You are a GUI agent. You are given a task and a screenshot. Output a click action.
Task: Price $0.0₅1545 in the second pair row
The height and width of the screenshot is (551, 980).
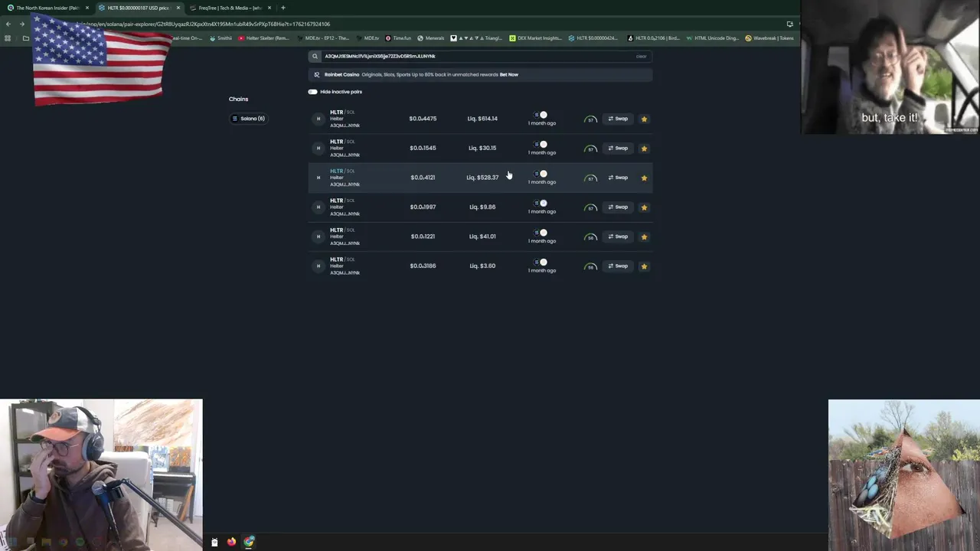tap(423, 148)
